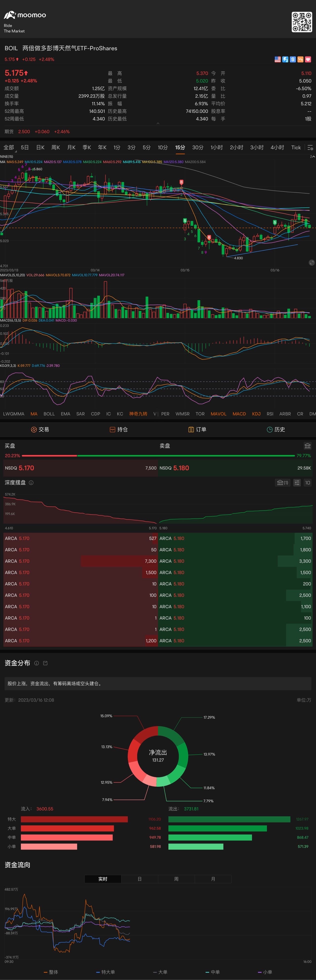This screenshot has width=316, height=980.
Task: Tap buy/sell ratio bar 20.23%
Action: click(x=49, y=455)
